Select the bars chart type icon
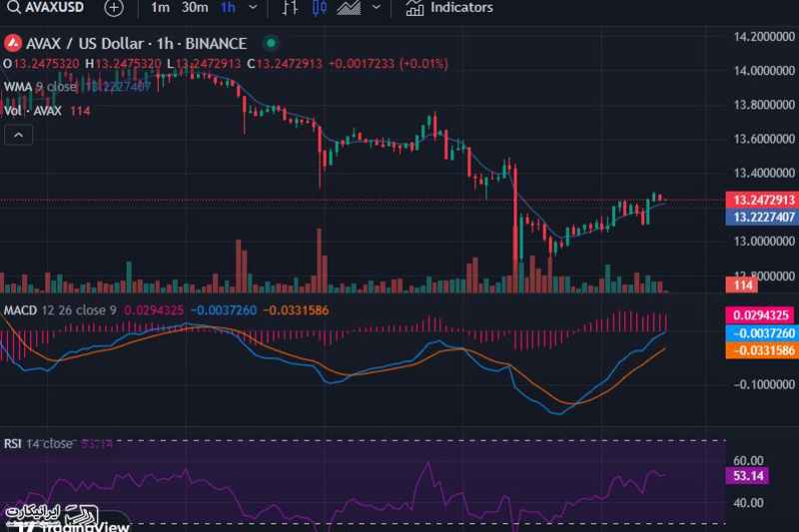 [x=290, y=8]
